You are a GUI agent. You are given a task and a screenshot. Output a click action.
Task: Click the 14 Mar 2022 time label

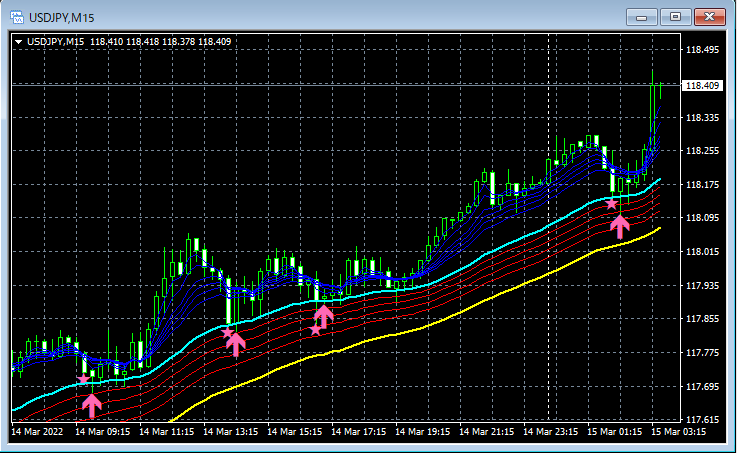pos(37,432)
